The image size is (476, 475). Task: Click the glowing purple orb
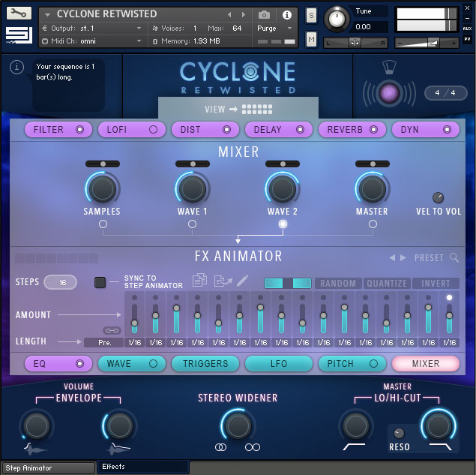(x=389, y=94)
